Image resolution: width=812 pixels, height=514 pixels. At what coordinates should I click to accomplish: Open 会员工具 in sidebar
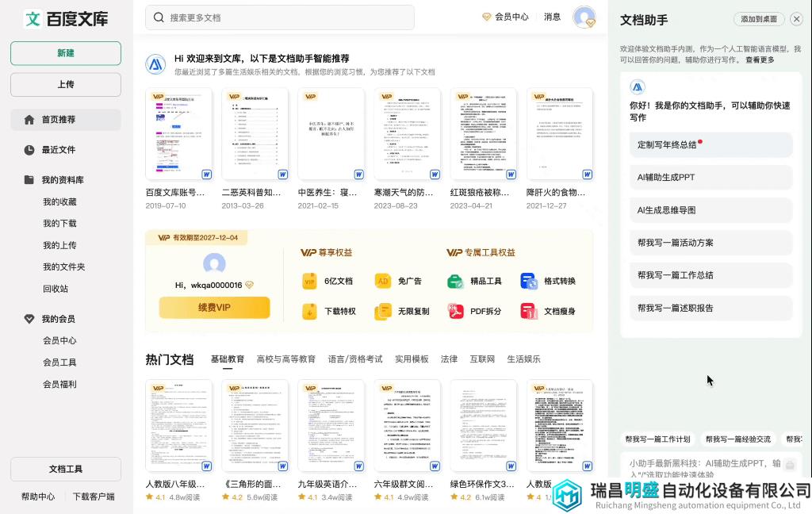click(x=59, y=362)
